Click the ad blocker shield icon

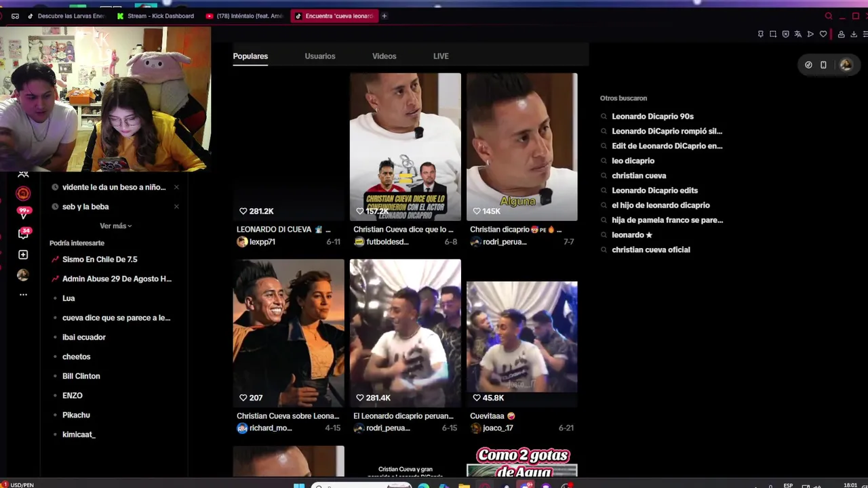(x=785, y=34)
